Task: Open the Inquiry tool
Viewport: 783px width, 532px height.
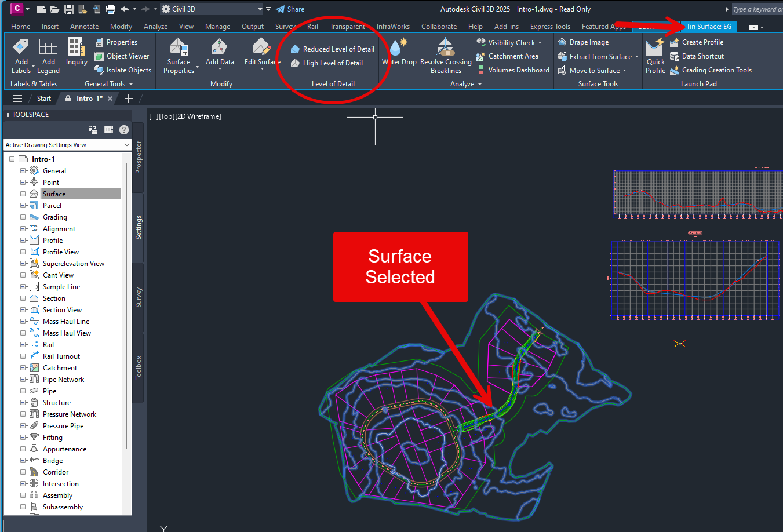Action: click(77, 52)
